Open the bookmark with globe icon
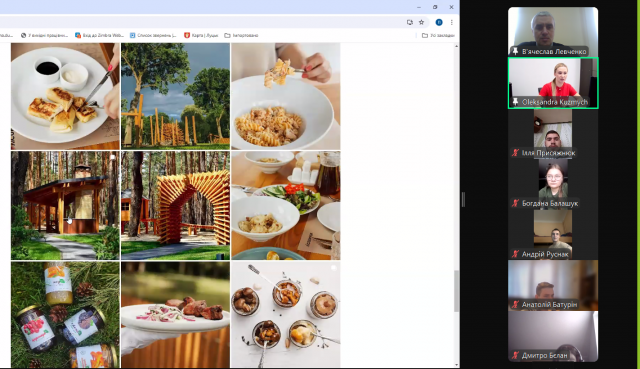Image resolution: width=640 pixels, height=369 pixels. coord(44,36)
